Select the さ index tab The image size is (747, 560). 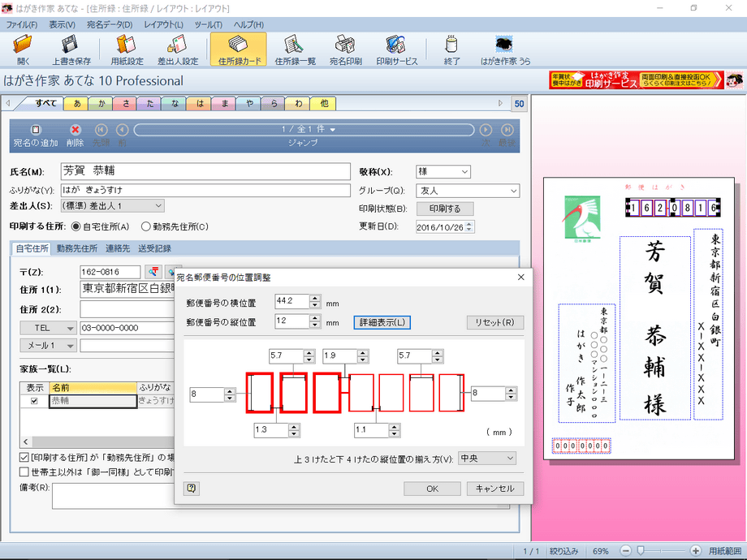pos(125,103)
